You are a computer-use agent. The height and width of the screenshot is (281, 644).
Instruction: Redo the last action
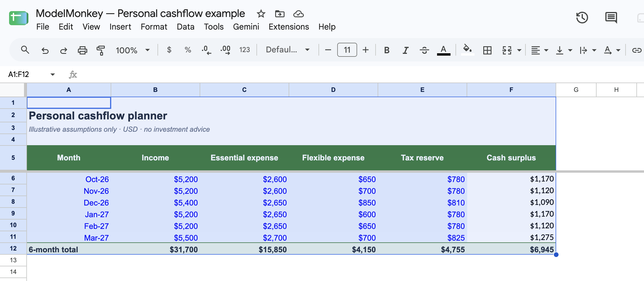click(x=64, y=50)
